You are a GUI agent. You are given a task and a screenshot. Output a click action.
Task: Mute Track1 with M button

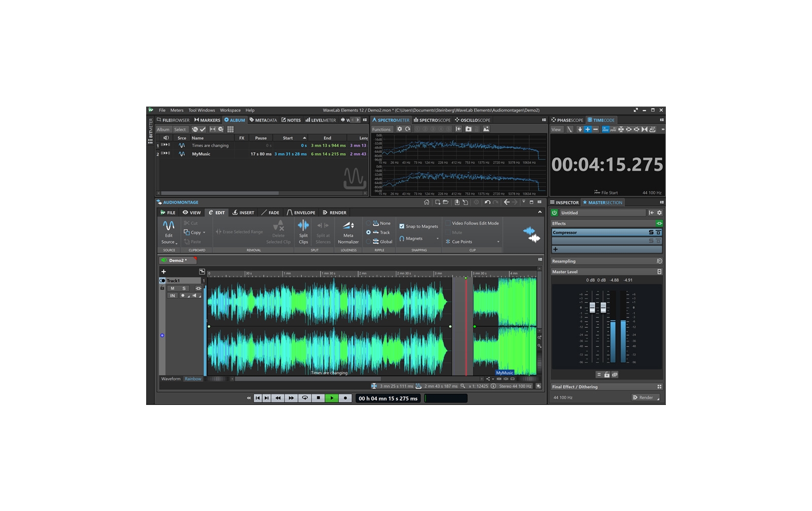(x=173, y=288)
